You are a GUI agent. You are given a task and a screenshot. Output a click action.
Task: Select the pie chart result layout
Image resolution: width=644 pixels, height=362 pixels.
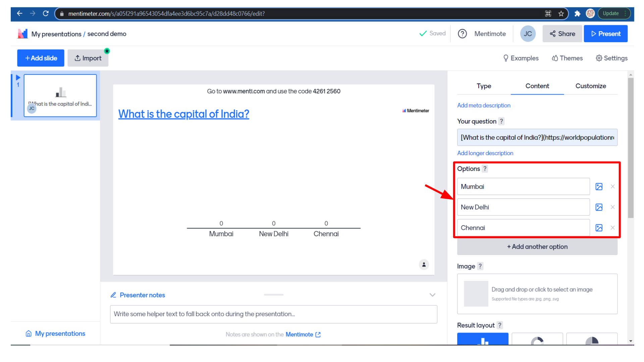pos(592,339)
